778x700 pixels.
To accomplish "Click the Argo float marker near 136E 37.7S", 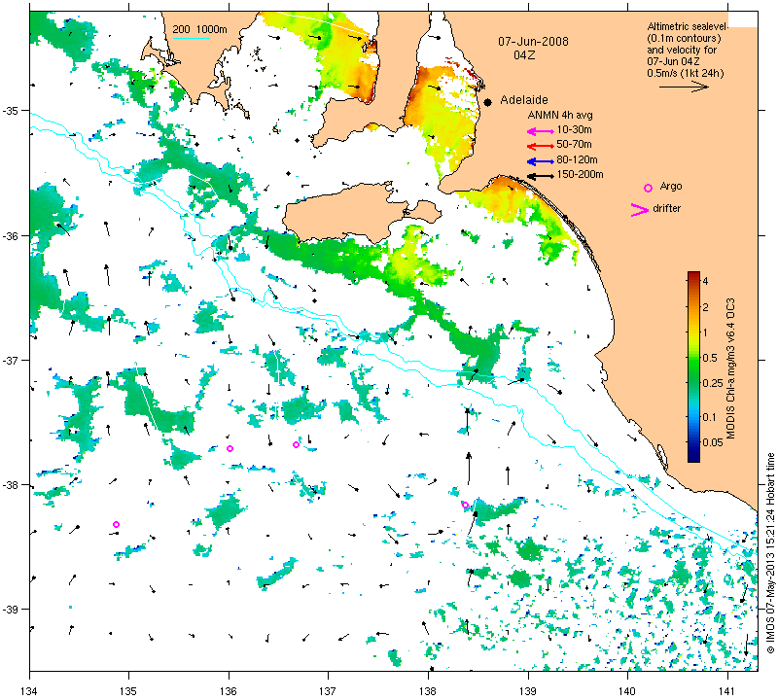I will (x=230, y=448).
